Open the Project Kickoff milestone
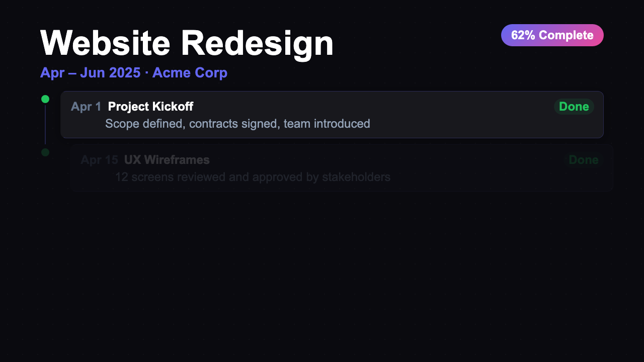 click(150, 107)
